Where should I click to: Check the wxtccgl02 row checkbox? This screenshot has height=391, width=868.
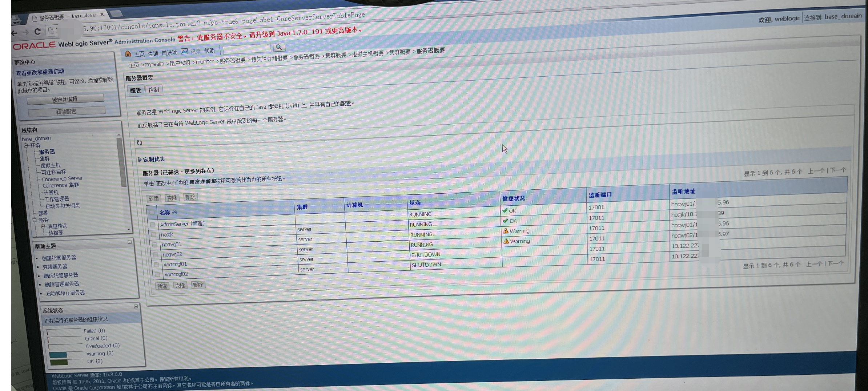[x=158, y=274]
